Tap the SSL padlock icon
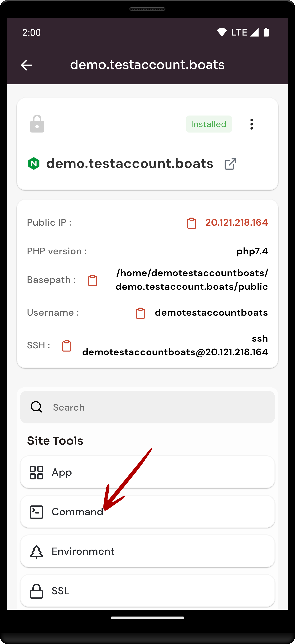 pyautogui.click(x=36, y=591)
